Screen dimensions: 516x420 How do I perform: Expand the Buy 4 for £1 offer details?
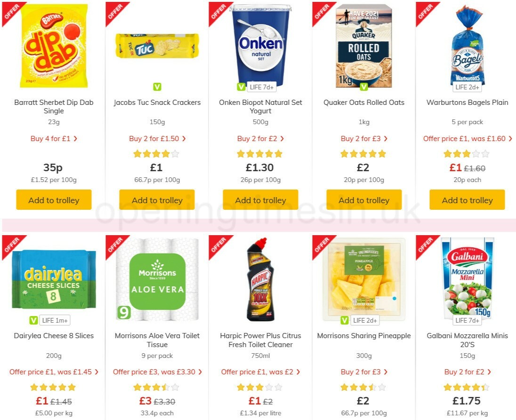click(x=54, y=138)
